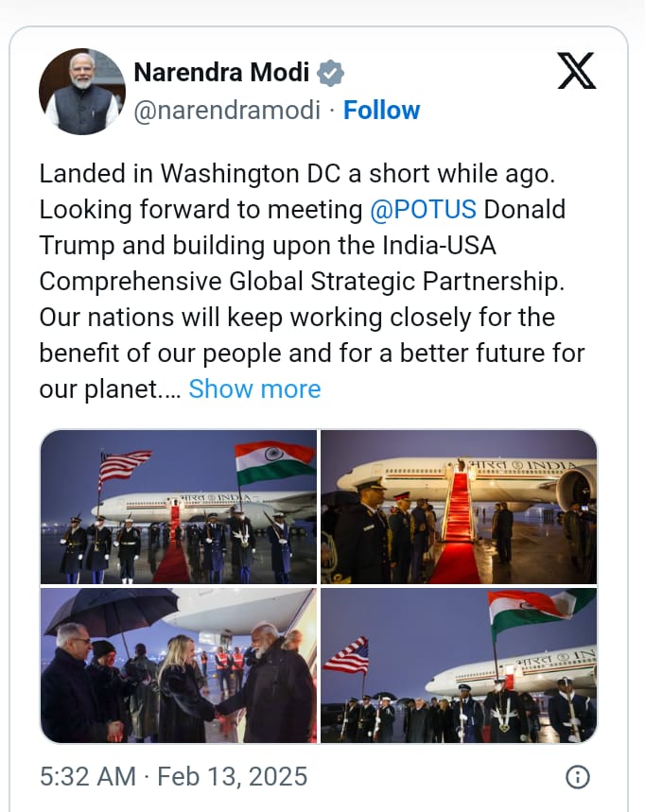Open bottom-left handshake under umbrella photo
645x812 pixels.
179,665
